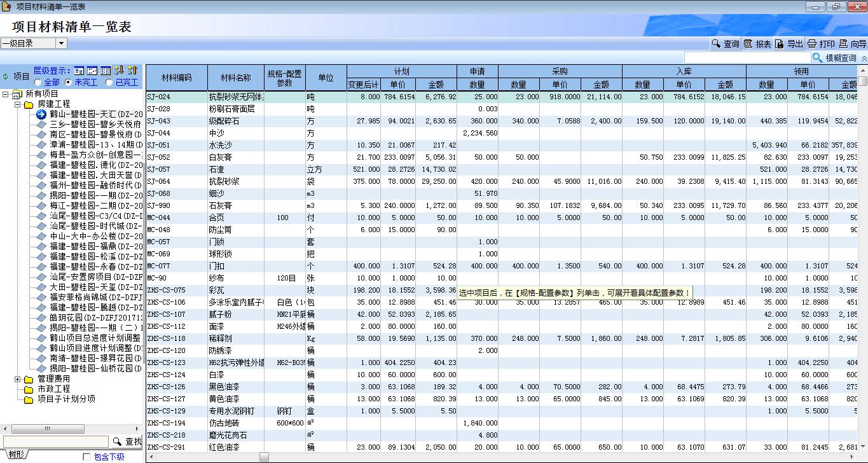Viewport: 868px width, 463px height.
Task: Open the 向导 (wizard) tool
Action: (x=852, y=44)
